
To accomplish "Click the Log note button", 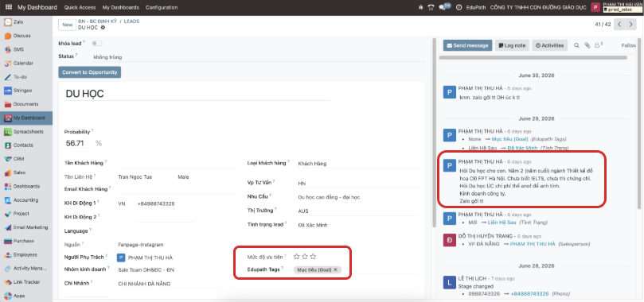I will 512,45.
